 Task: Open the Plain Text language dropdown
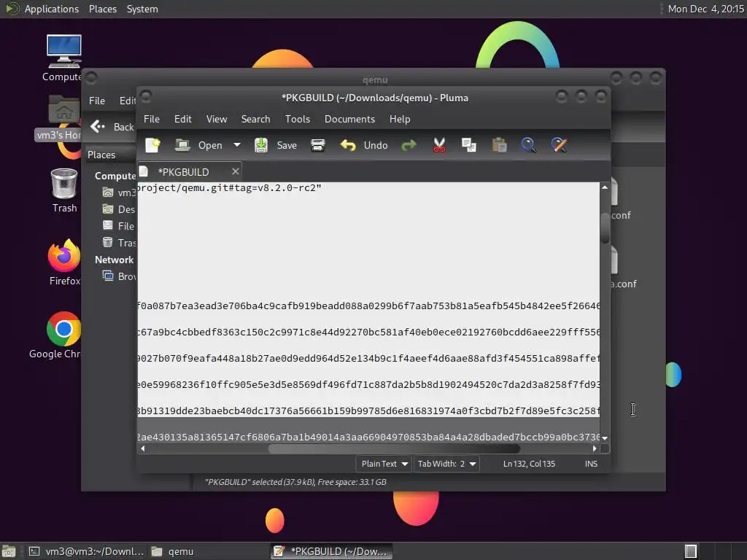pyautogui.click(x=384, y=464)
